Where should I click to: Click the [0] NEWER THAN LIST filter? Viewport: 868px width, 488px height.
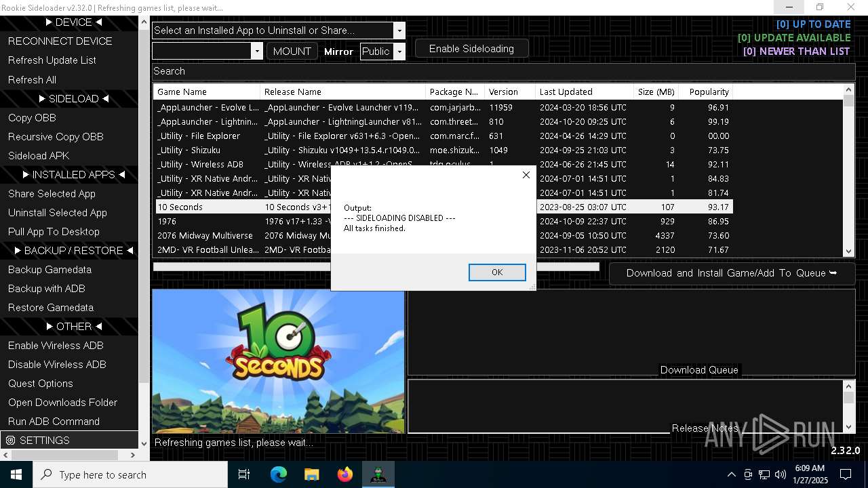click(796, 52)
